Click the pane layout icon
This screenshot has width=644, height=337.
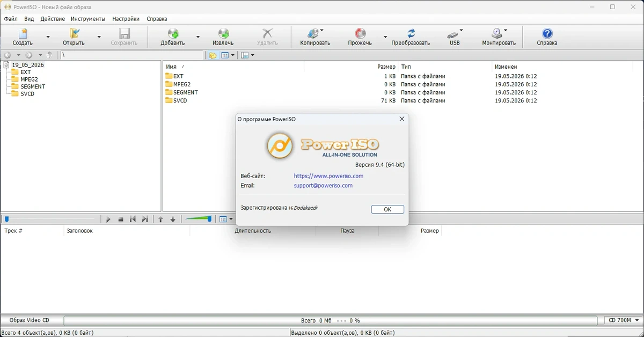click(245, 55)
